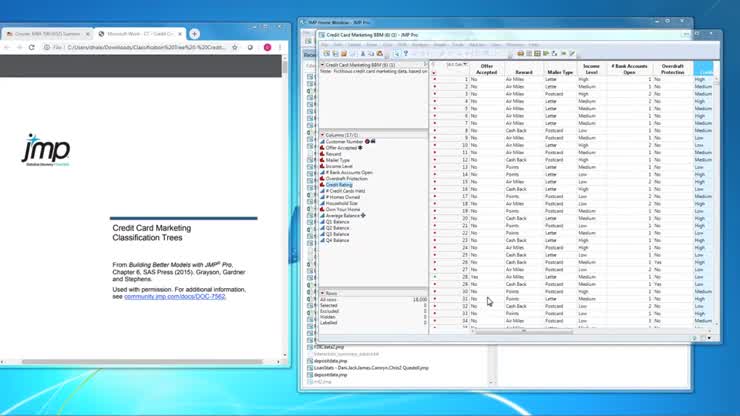Viewport: 740px width, 416px height.
Task: Open a new Chrome tab with plus button
Action: point(194,33)
